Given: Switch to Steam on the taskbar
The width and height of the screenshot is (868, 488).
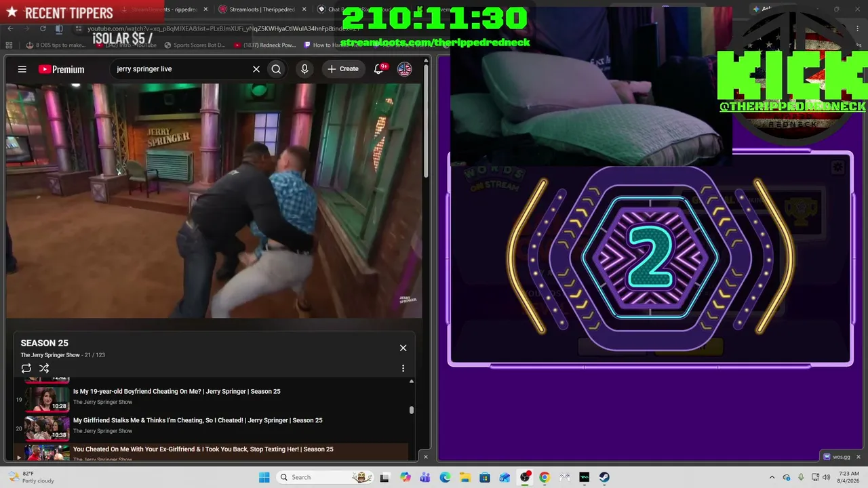Looking at the screenshot, I should (x=604, y=477).
